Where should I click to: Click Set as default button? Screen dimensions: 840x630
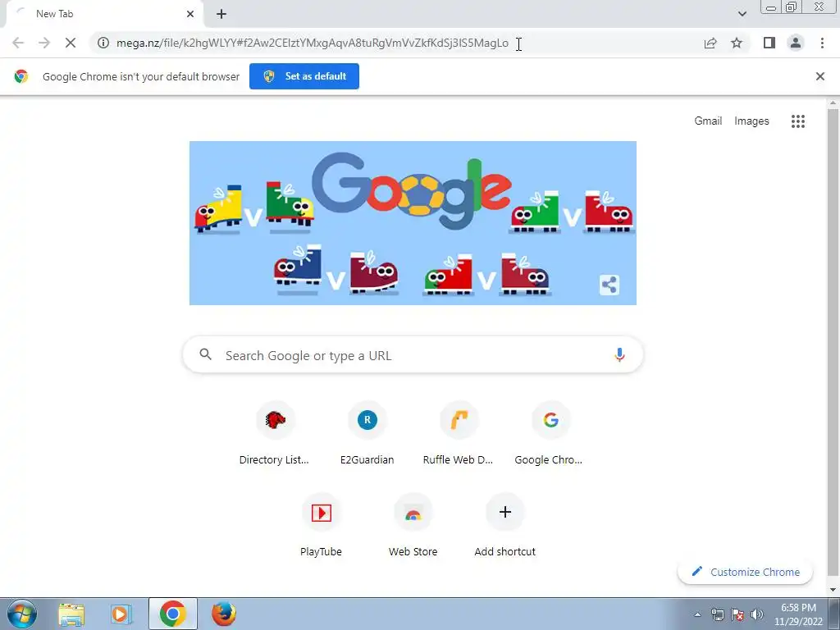304,76
